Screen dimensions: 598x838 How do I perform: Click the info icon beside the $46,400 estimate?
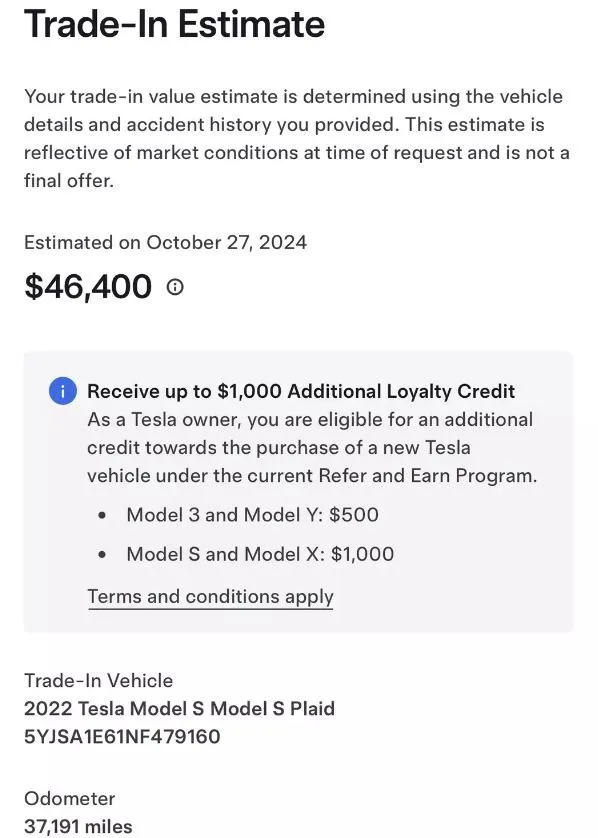[x=175, y=287]
